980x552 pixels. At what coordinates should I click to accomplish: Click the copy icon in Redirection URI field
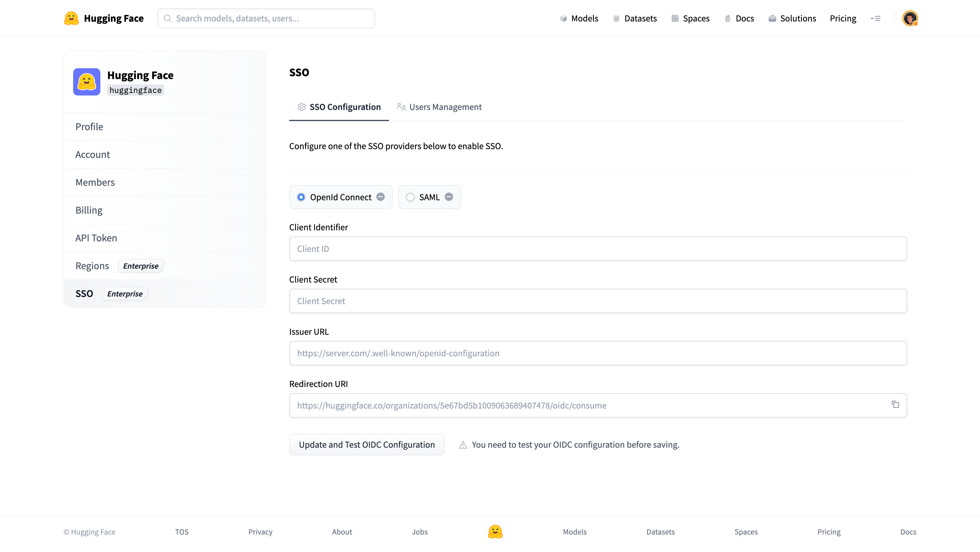(x=895, y=404)
